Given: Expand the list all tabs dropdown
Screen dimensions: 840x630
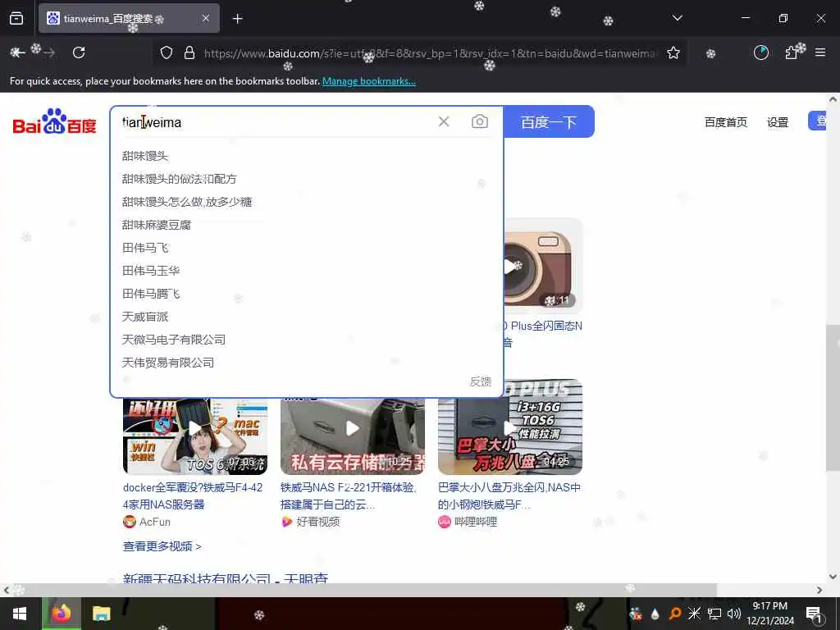Looking at the screenshot, I should (x=677, y=18).
